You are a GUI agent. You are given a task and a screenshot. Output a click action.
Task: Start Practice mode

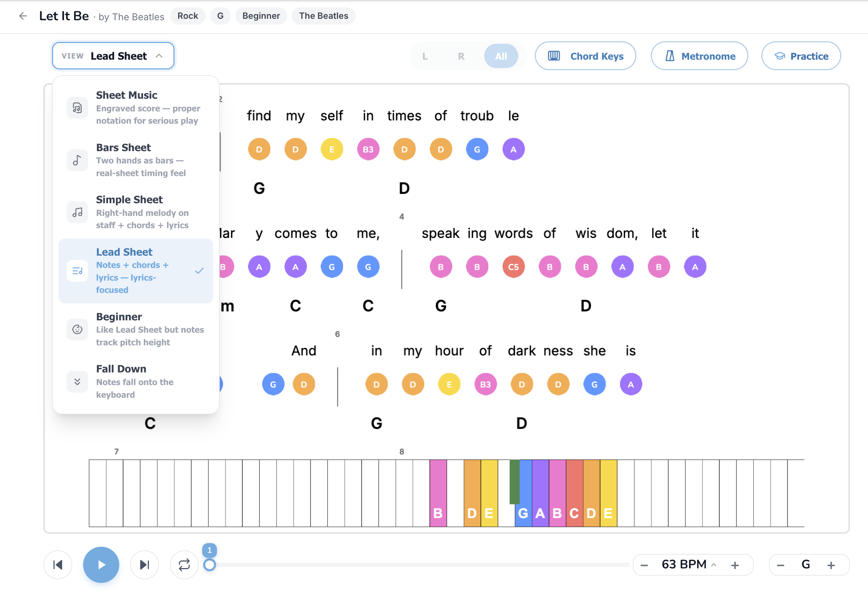(x=801, y=56)
